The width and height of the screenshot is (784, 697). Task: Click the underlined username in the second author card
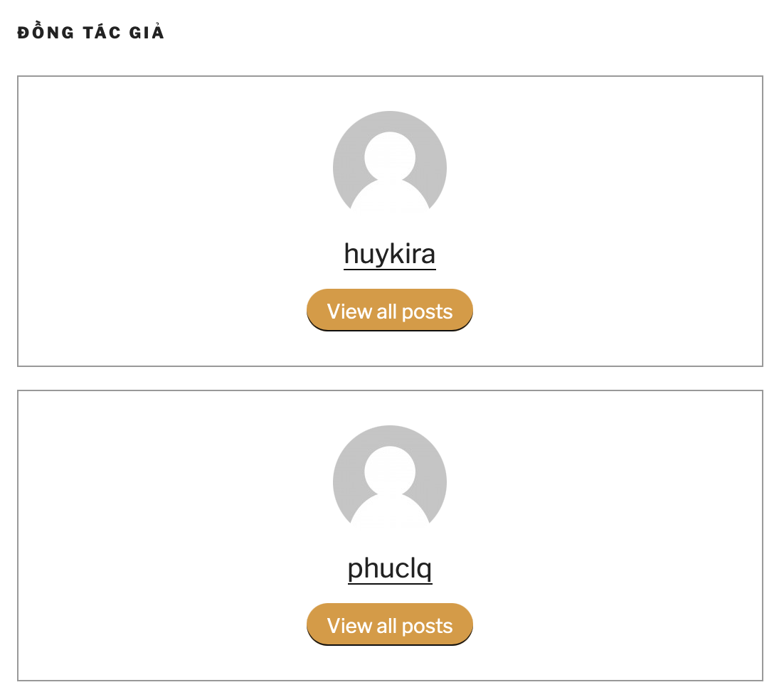click(x=389, y=568)
